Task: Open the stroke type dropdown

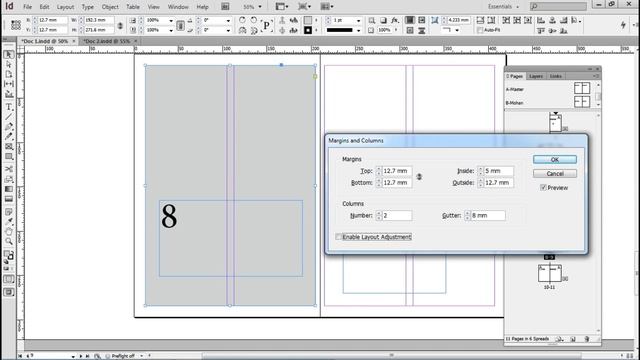Action: coord(358,30)
